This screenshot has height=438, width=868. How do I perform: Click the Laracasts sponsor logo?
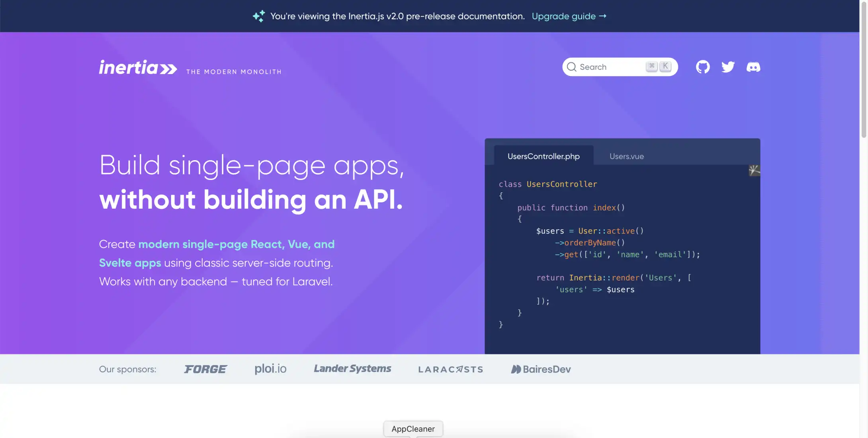point(451,370)
